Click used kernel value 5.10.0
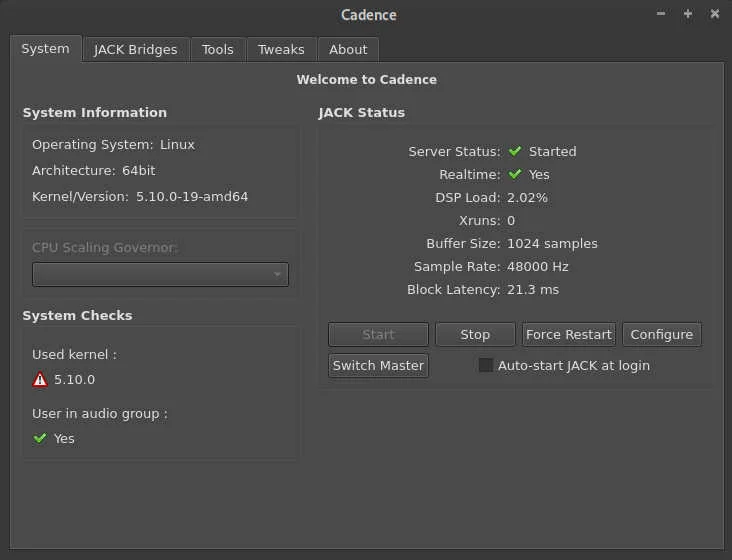This screenshot has height=560, width=732. (75, 379)
